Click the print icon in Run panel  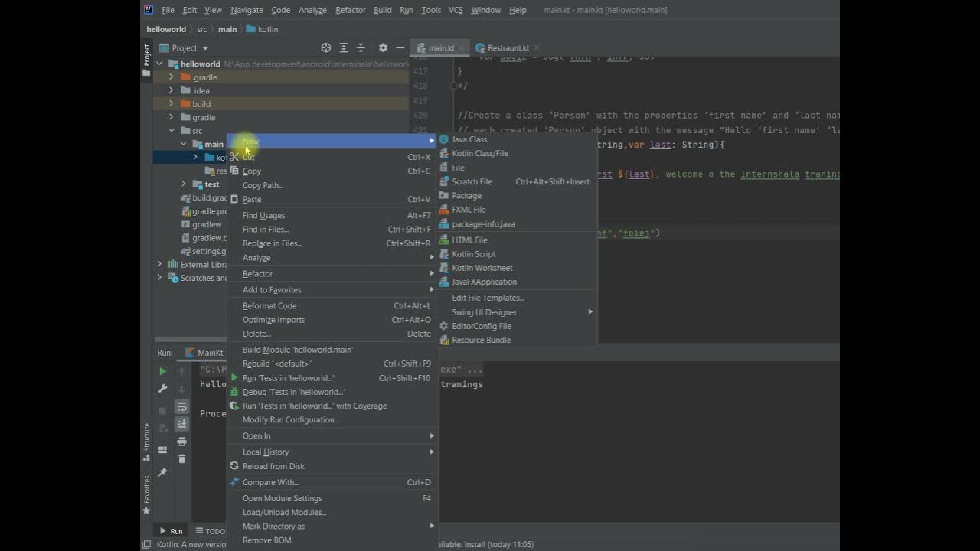point(181,442)
